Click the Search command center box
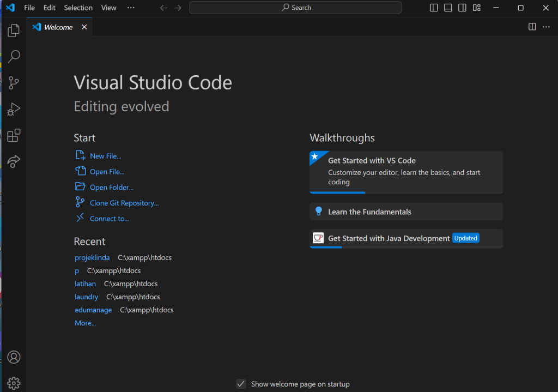The height and width of the screenshot is (392, 558). point(295,8)
